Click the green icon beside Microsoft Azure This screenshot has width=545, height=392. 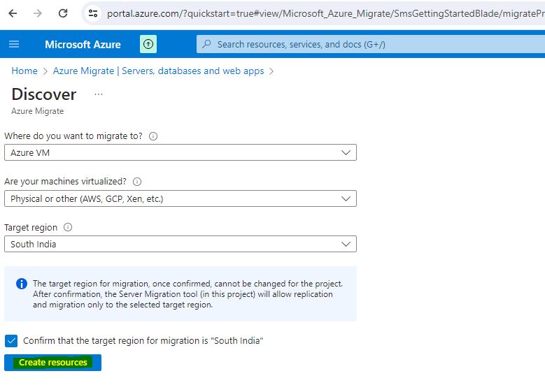pyautogui.click(x=148, y=44)
